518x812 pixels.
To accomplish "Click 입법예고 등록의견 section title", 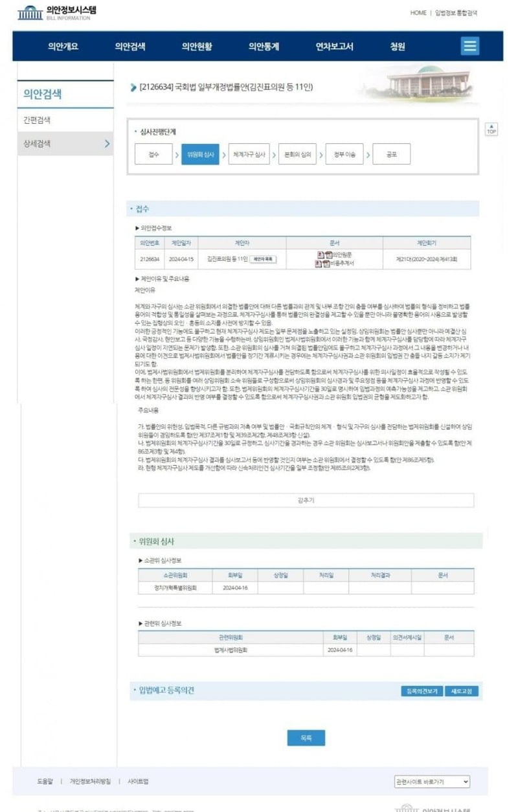I will point(166,690).
